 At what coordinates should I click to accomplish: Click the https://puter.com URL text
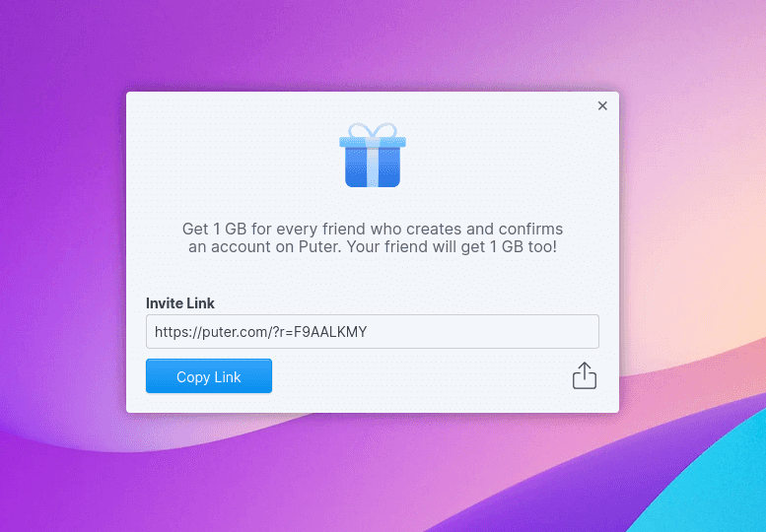pyautogui.click(x=210, y=332)
